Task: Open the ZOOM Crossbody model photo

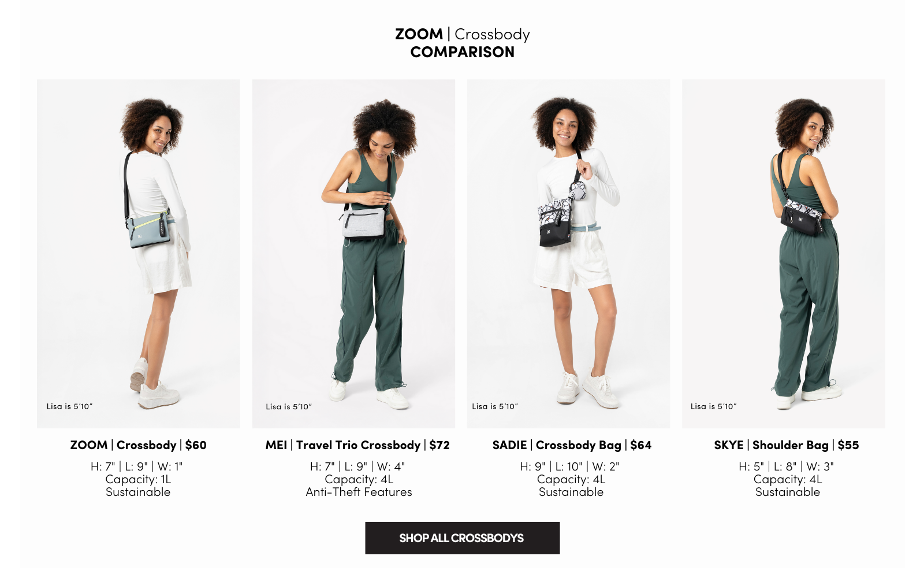Action: coord(139,254)
